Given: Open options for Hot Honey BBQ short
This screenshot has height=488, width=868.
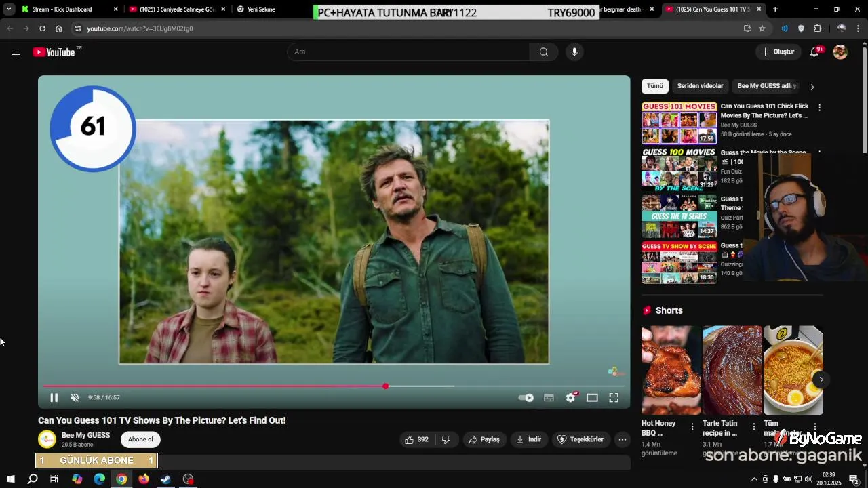Looking at the screenshot, I should 692,426.
